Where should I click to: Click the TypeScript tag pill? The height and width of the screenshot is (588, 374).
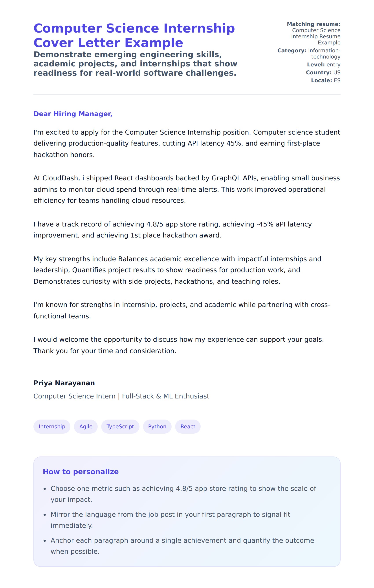click(120, 426)
